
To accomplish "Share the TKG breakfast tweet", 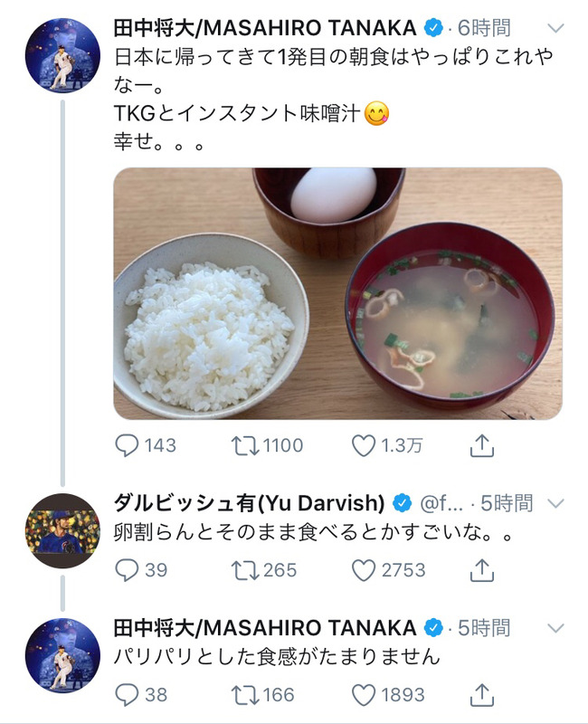I will click(481, 445).
